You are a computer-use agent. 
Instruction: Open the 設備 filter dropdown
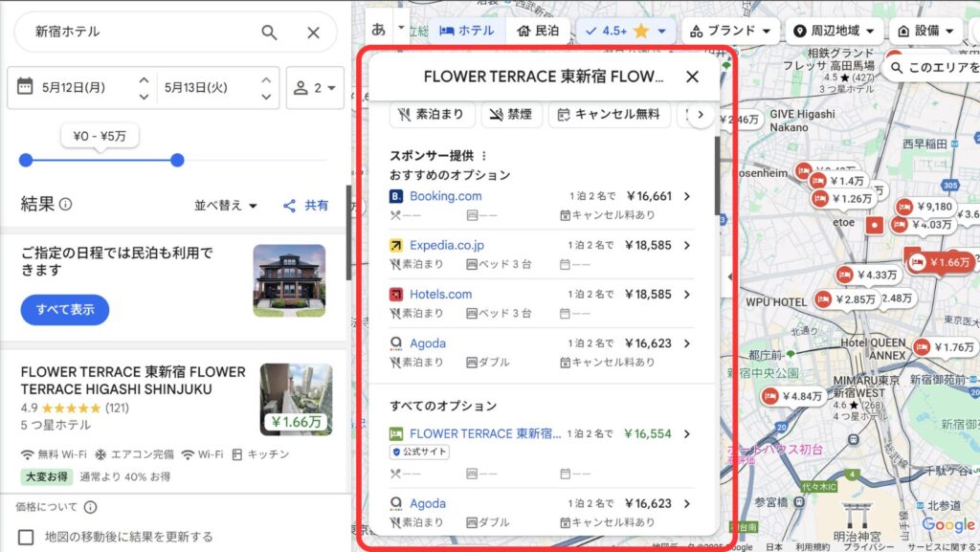(x=925, y=31)
